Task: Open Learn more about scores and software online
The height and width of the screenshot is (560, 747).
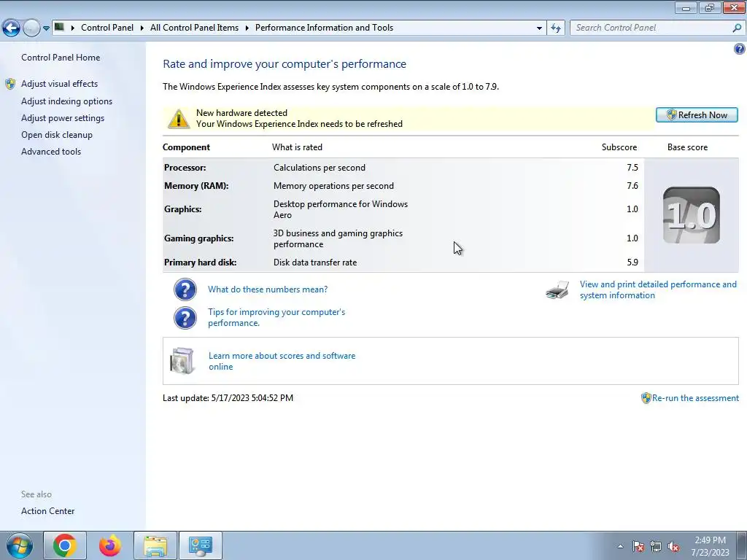Action: [282, 361]
